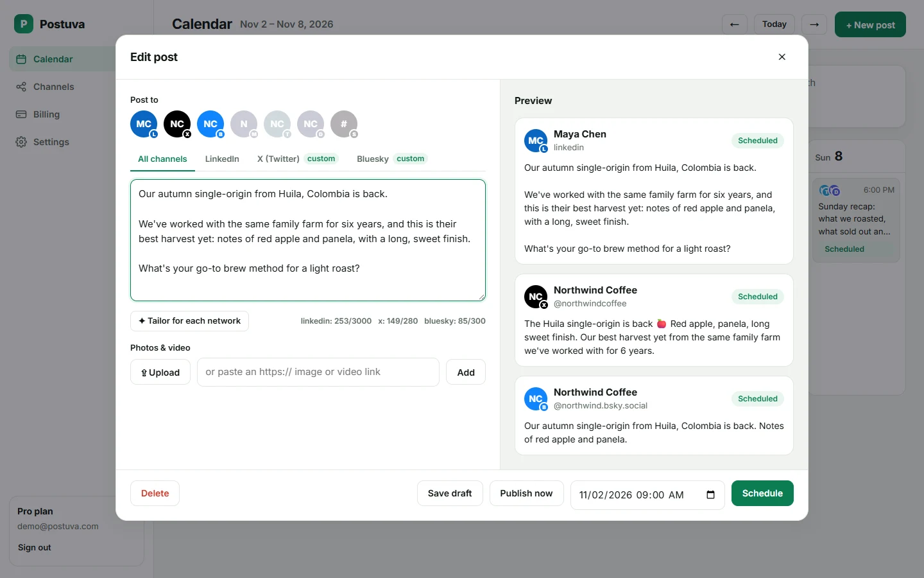This screenshot has height=578, width=924.
Task: Click Save draft
Action: point(450,493)
